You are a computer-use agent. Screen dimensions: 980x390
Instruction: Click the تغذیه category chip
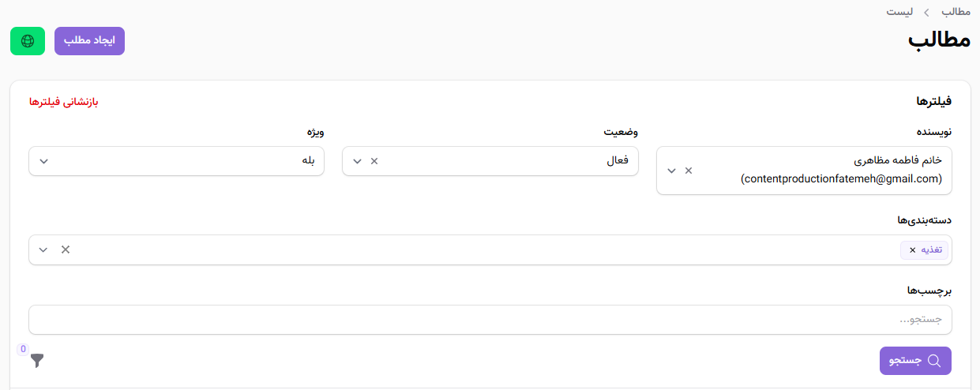[925, 250]
